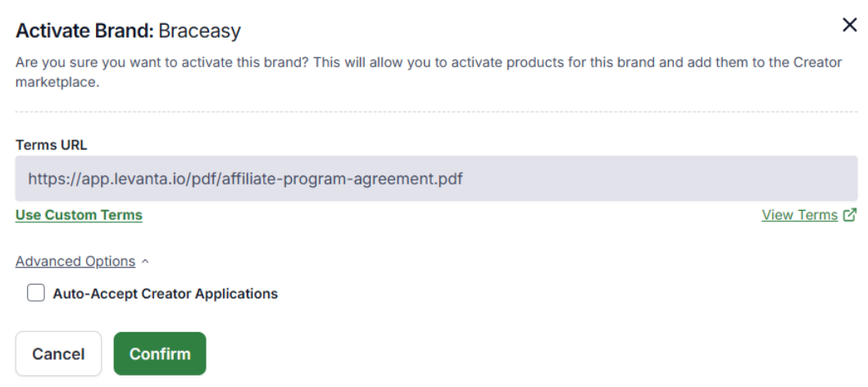Collapse the Advanced Options section
Image resolution: width=868 pixels, height=387 pixels.
pyautogui.click(x=75, y=262)
